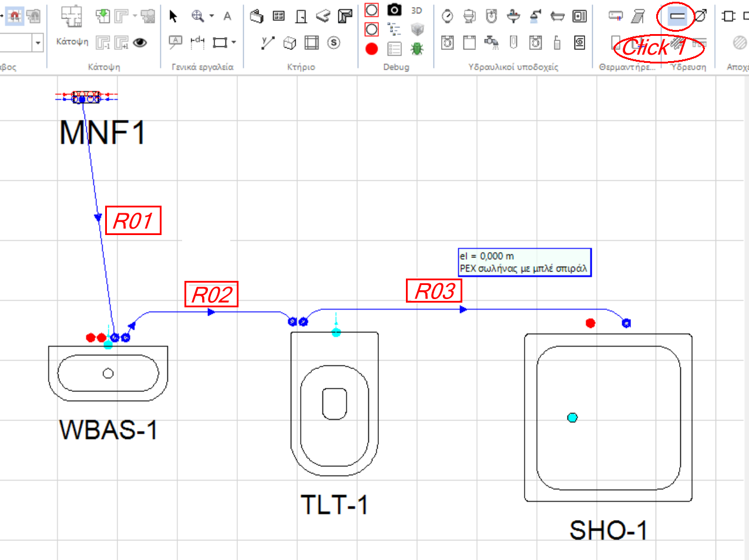
Task: Click the Debug group label
Action: [395, 67]
